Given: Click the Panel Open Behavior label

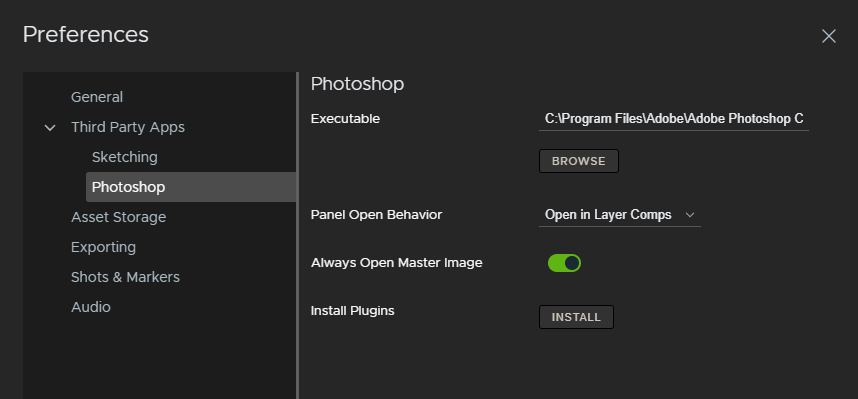Looking at the screenshot, I should (376, 215).
